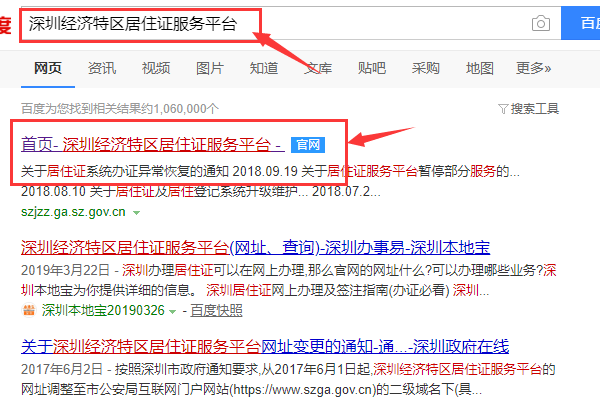Click the snippet line mentioning https://www.szga.gov.cn
Screen dimensions: 600x400
coord(251,390)
